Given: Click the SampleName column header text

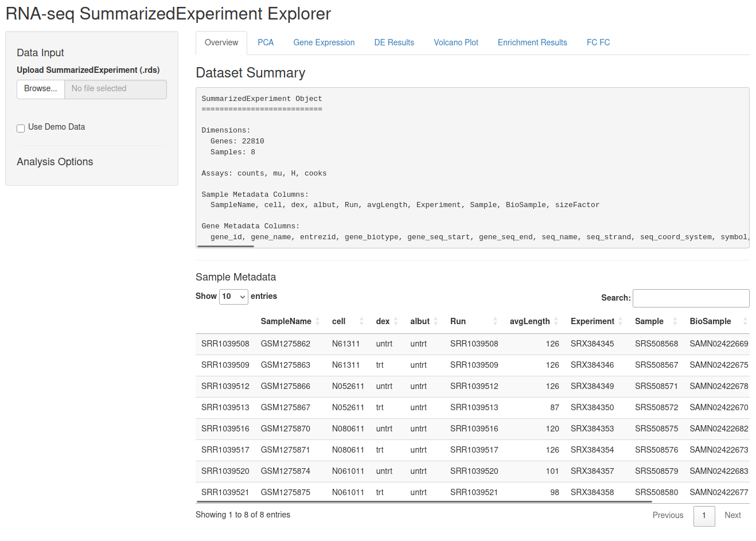Looking at the screenshot, I should click(286, 321).
